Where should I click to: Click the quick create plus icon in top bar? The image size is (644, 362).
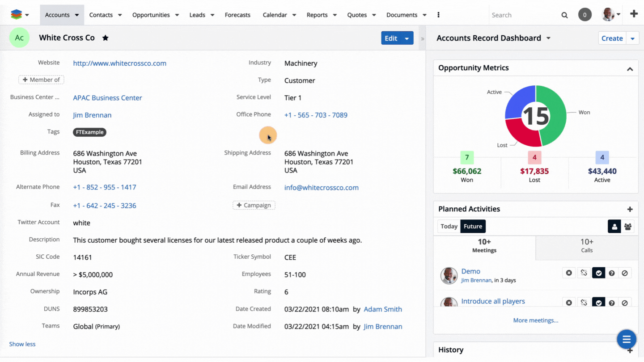pyautogui.click(x=634, y=14)
